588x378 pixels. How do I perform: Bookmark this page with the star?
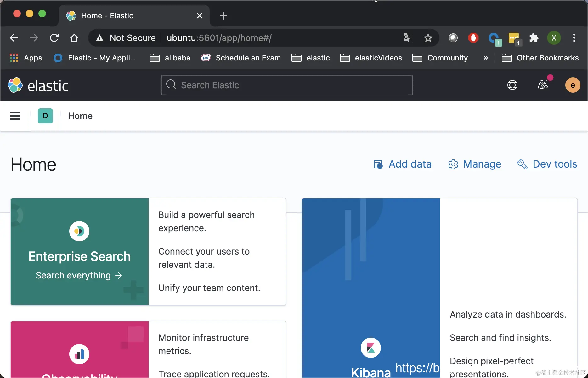click(x=428, y=38)
